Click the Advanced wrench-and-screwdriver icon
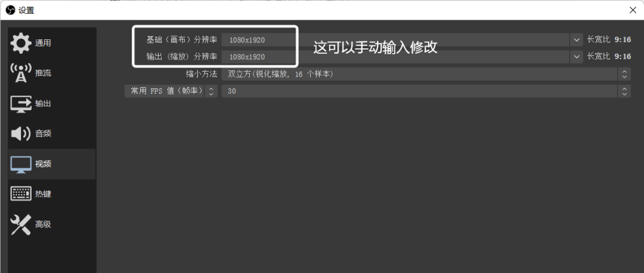Viewport: 644px width, 273px height. pos(21,225)
